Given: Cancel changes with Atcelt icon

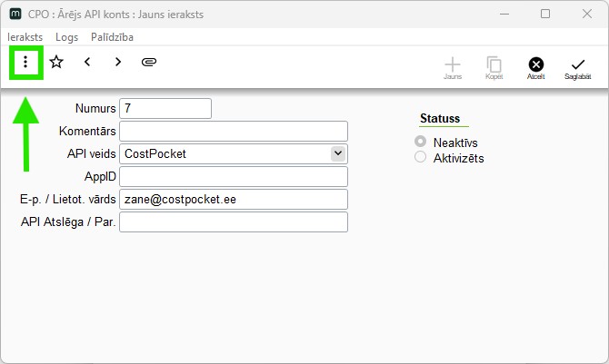Looking at the screenshot, I should tap(536, 68).
